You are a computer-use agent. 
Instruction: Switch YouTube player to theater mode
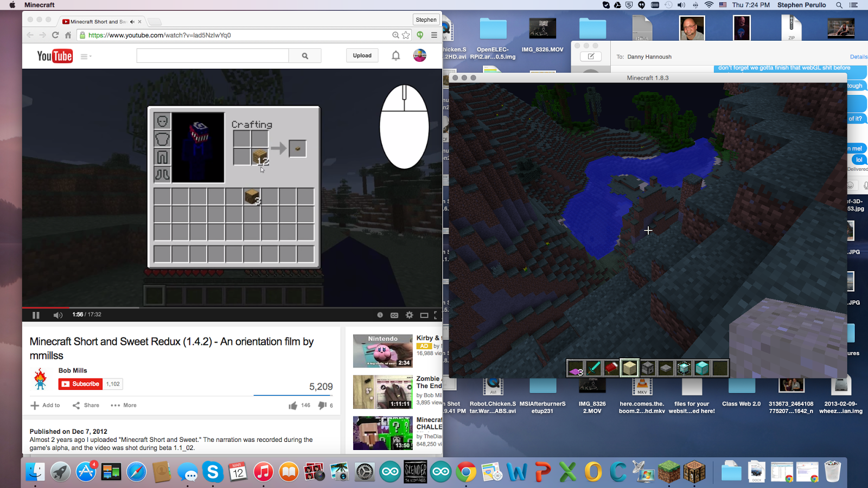pyautogui.click(x=424, y=315)
